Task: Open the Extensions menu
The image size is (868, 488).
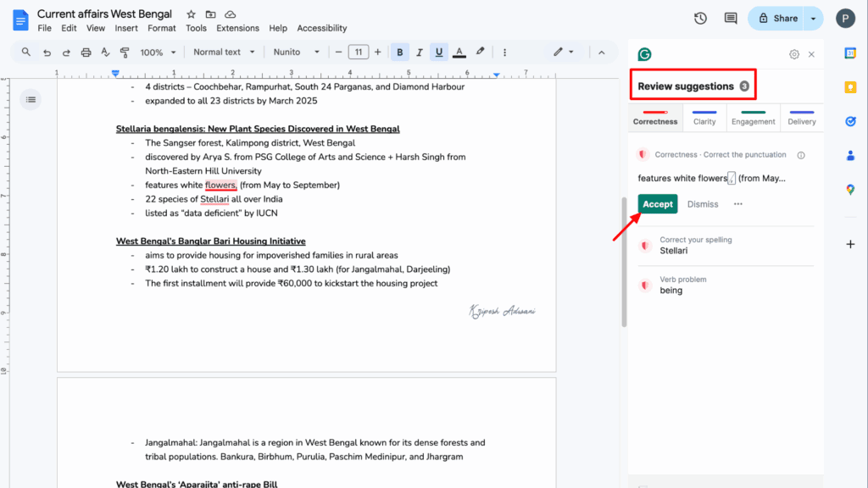Action: point(237,27)
